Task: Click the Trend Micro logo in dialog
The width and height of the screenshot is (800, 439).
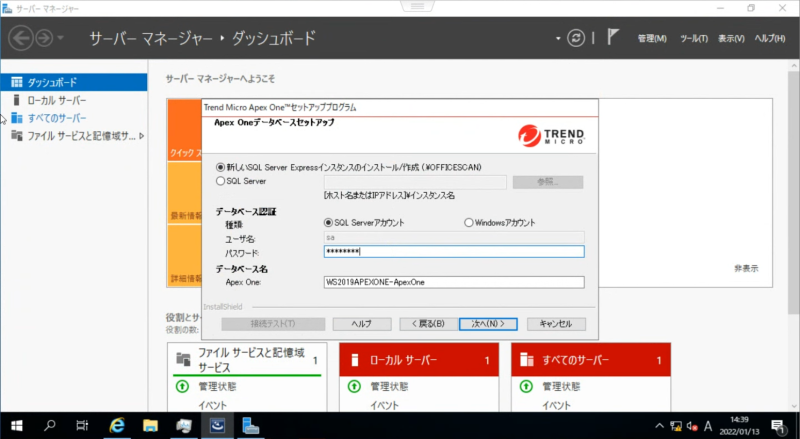Action: tap(551, 136)
